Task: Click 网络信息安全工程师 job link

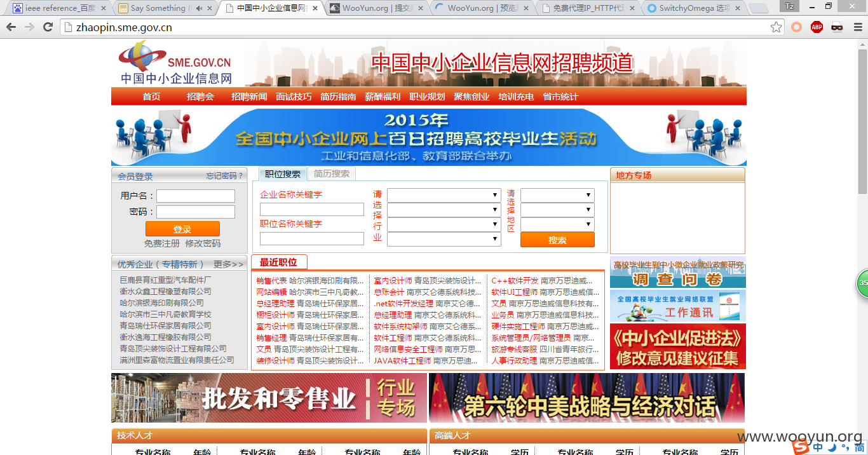Action: (408, 349)
